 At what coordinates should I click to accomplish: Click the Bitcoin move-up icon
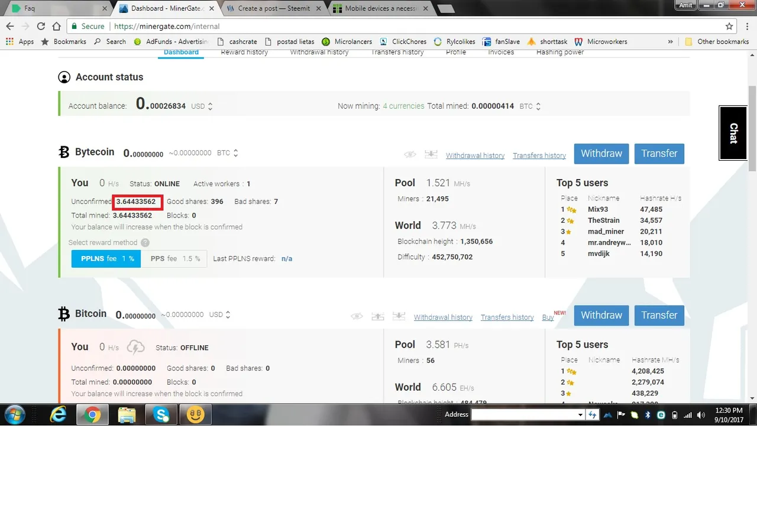click(378, 316)
